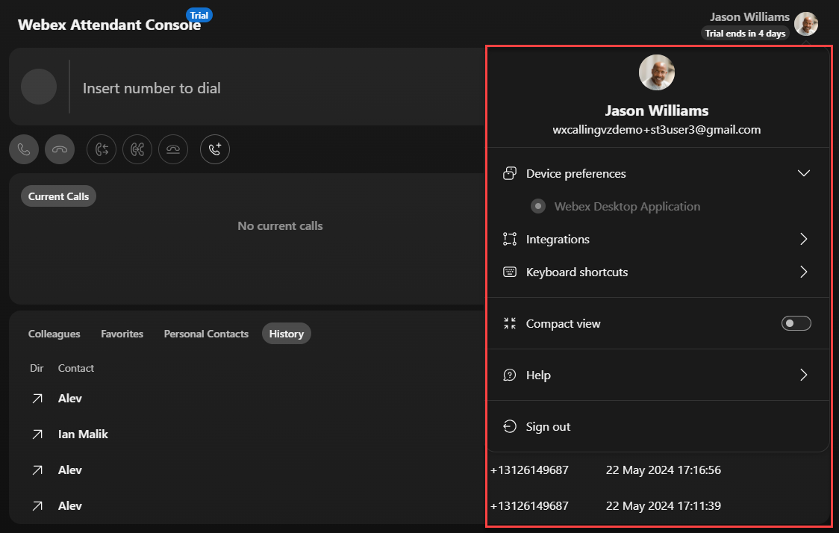The width and height of the screenshot is (840, 534).
Task: Click the No current calls message
Action: [x=280, y=226]
